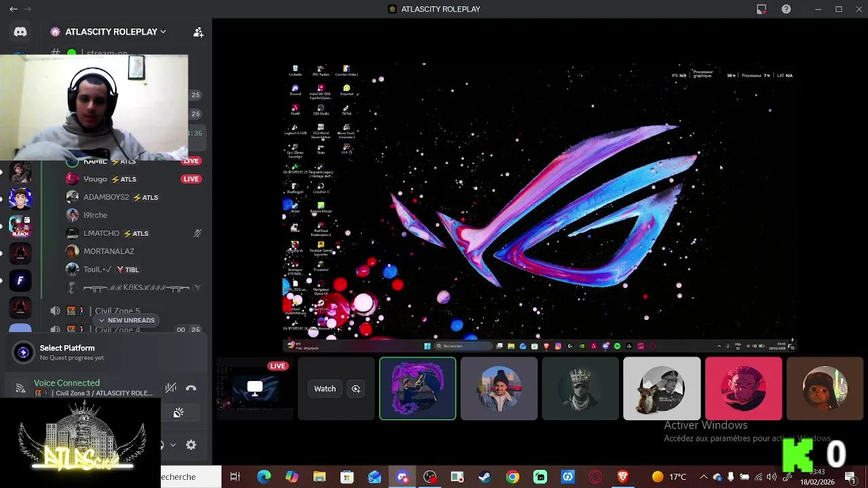The image size is (868, 488).
Task: Launch Microsoft Edge from taskbar
Action: pos(264,476)
